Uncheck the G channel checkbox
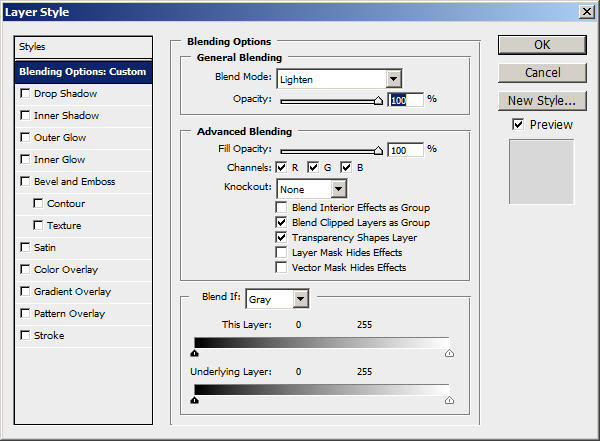 [x=313, y=167]
